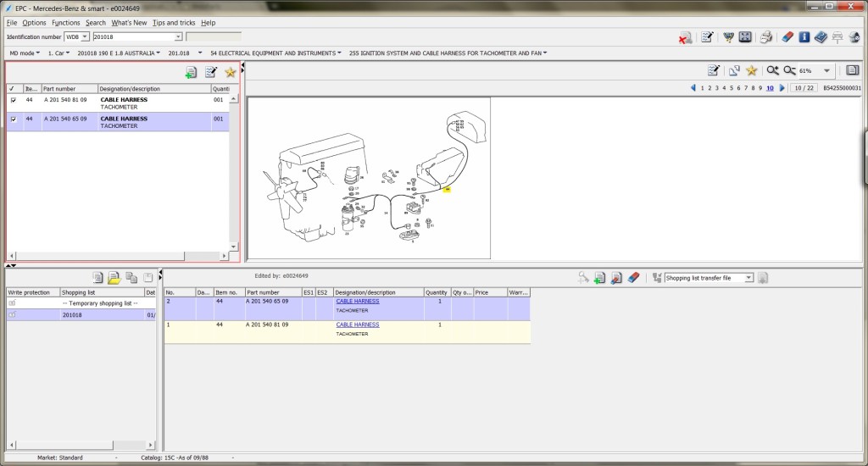The height and width of the screenshot is (466, 868).
Task: Toggle write protection for shopping list 201018
Action: pos(12,314)
